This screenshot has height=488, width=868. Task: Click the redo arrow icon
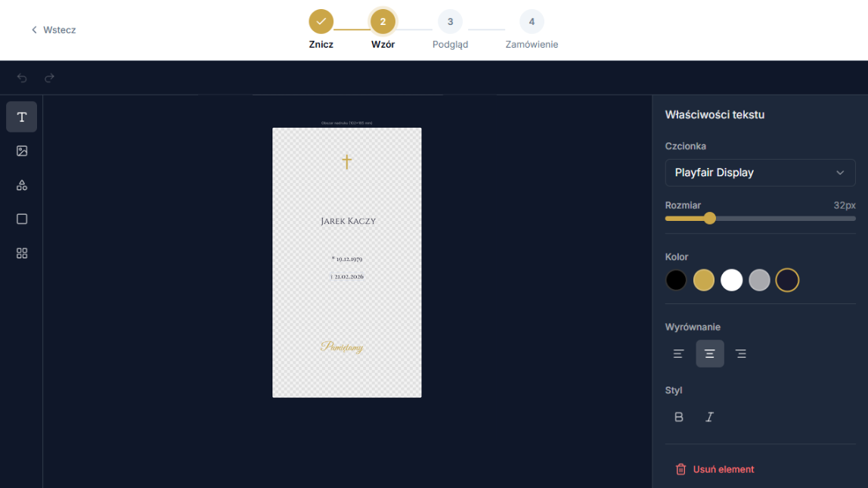coord(49,78)
